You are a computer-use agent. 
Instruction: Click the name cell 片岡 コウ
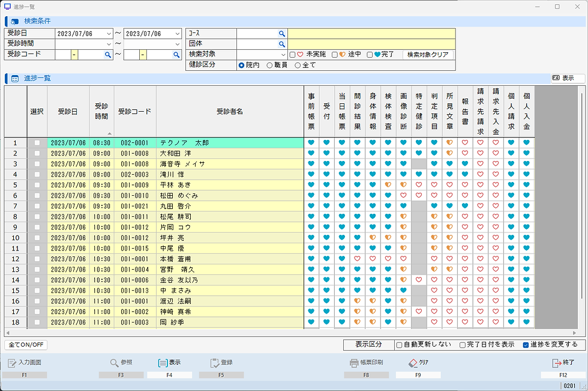coord(229,227)
